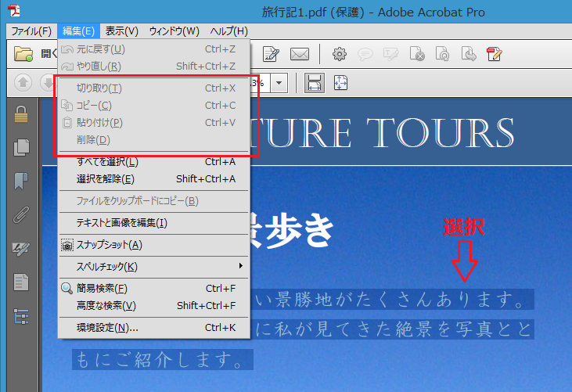This screenshot has width=572, height=392.
Task: Choose 削除(D) menu entry
Action: pos(154,139)
